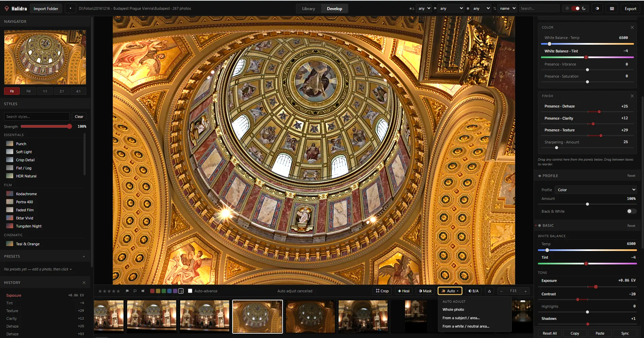Image resolution: width=644 pixels, height=338 pixels.
Task: Open the keyboard shortcuts icon
Action: point(612,8)
